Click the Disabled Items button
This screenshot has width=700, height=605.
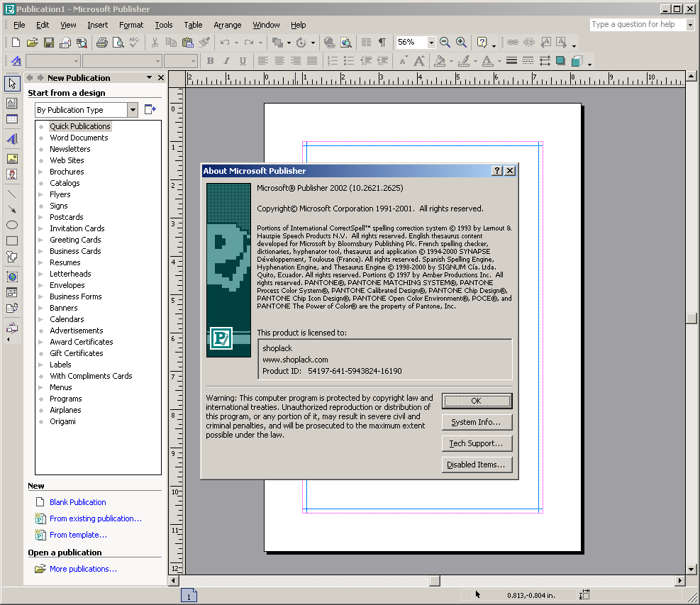point(477,465)
